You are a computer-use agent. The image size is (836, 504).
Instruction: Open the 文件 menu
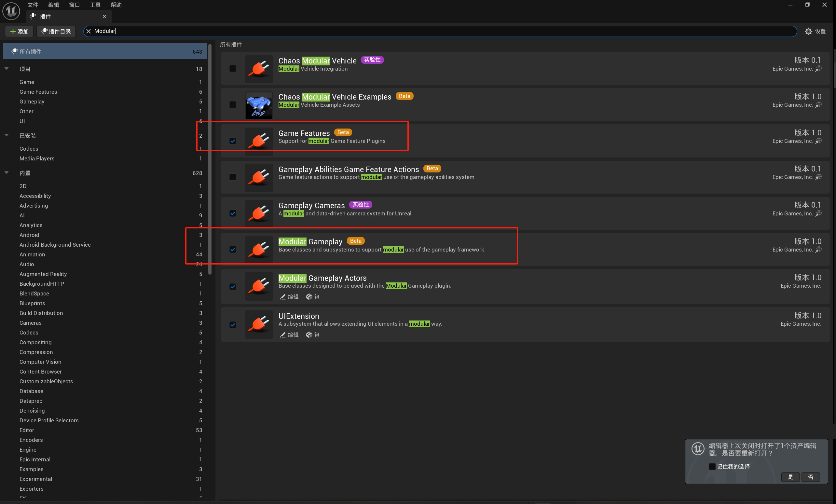tap(33, 5)
